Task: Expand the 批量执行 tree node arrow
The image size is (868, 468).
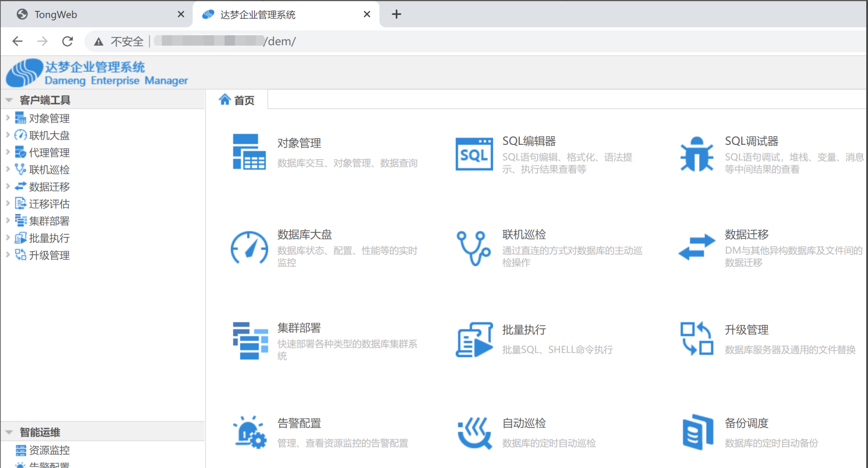Action: coord(7,237)
